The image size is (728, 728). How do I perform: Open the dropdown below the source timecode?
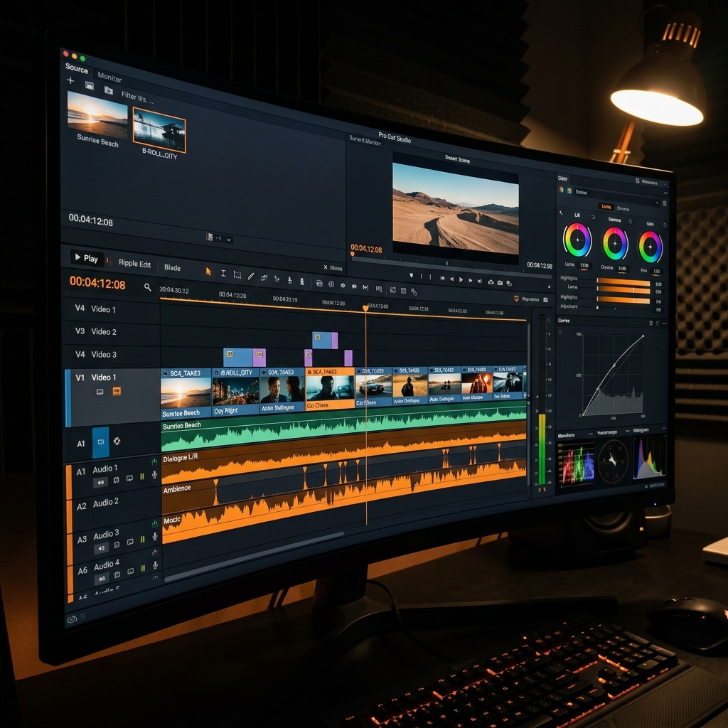[220, 239]
